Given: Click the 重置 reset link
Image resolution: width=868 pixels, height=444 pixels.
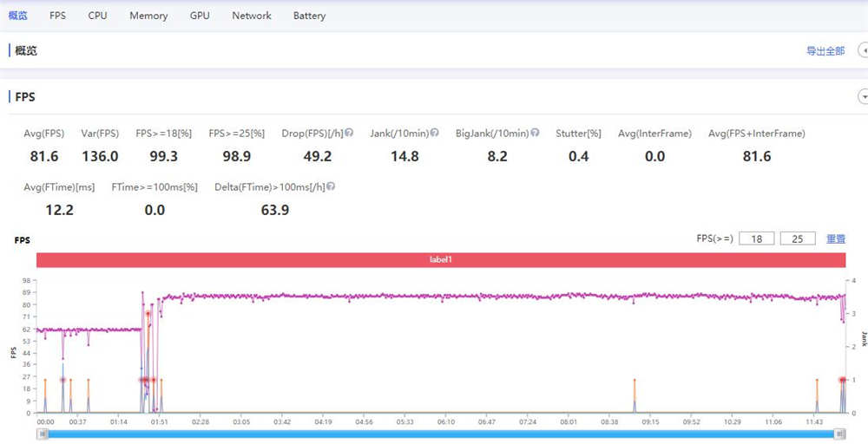Looking at the screenshot, I should (836, 238).
